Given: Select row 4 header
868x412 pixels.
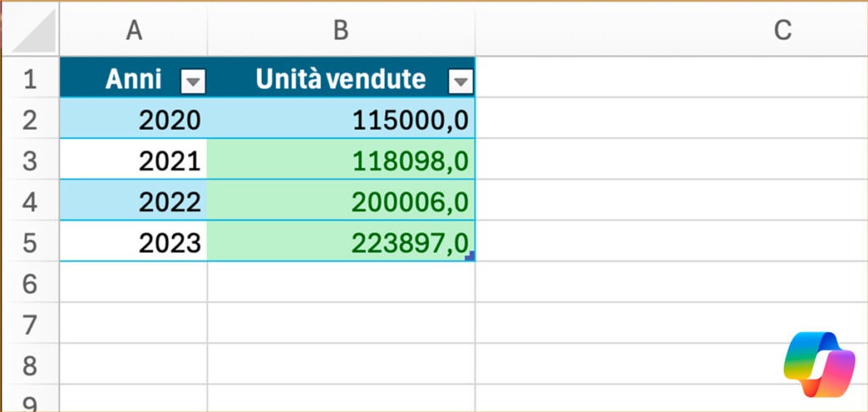Looking at the screenshot, I should [30, 200].
